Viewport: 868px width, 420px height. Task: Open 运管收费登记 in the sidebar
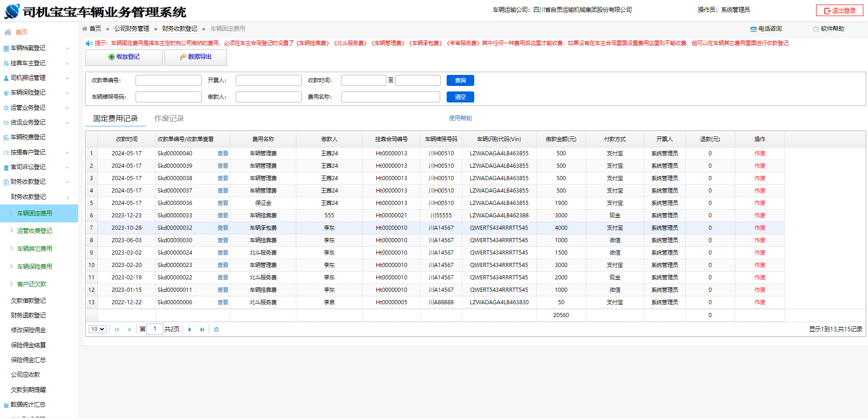34,231
